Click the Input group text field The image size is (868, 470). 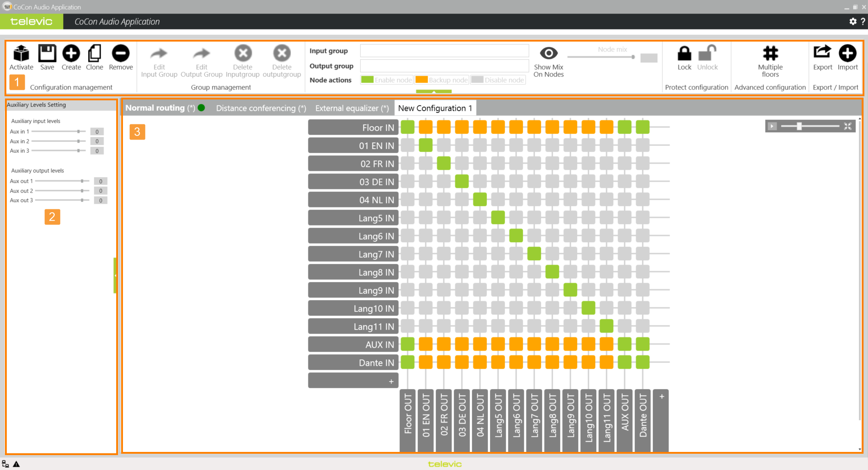(x=444, y=51)
